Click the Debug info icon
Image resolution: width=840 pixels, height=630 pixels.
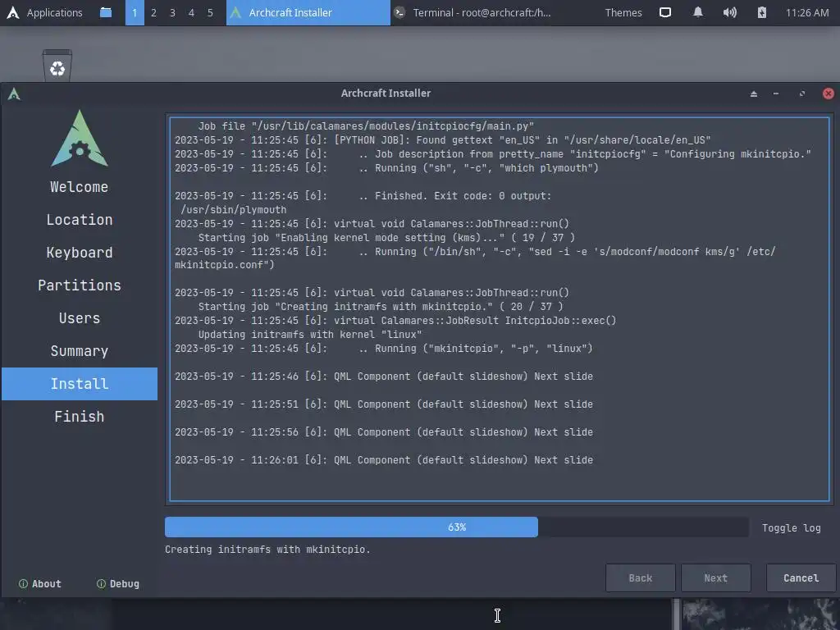click(x=101, y=584)
